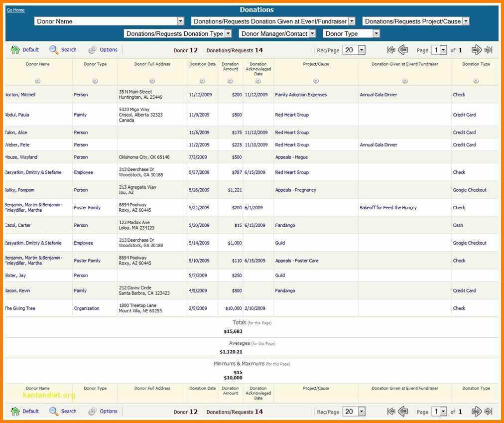Screen dimensions: 504x423
Task: Click sort icon under Donation Amount column header
Action: coord(230,81)
